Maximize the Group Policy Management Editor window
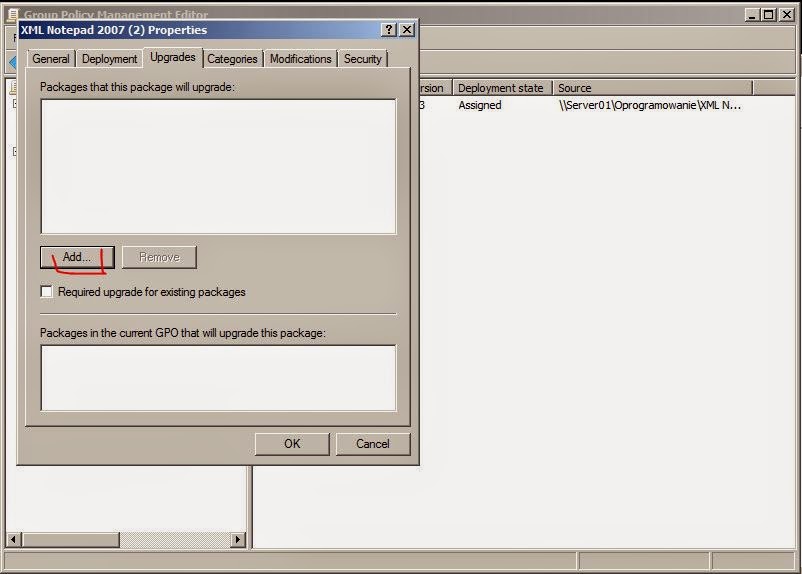This screenshot has width=802, height=574. point(769,15)
